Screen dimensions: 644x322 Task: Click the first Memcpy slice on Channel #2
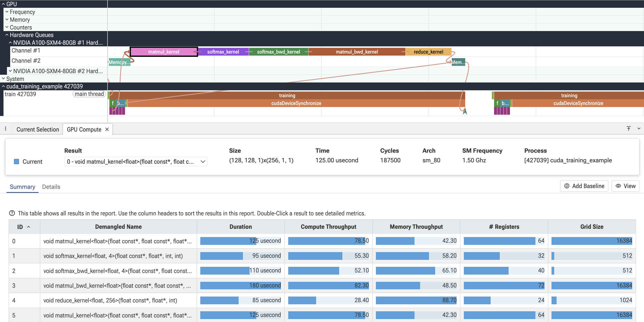point(119,62)
